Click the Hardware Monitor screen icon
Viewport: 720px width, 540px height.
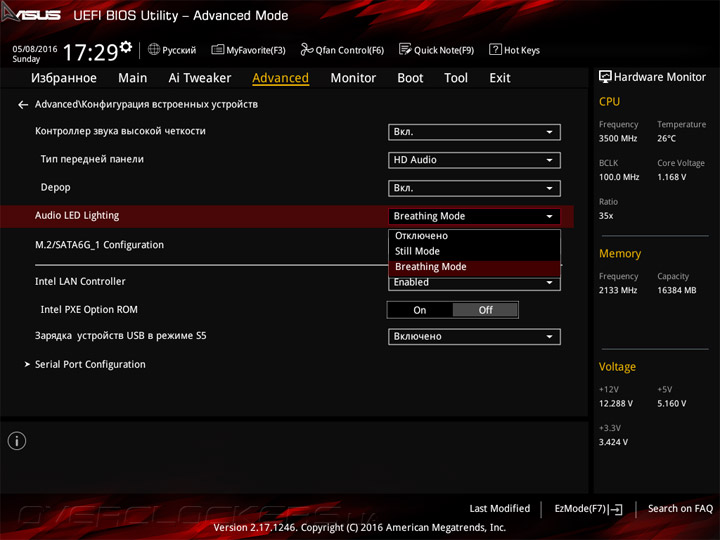tap(605, 77)
